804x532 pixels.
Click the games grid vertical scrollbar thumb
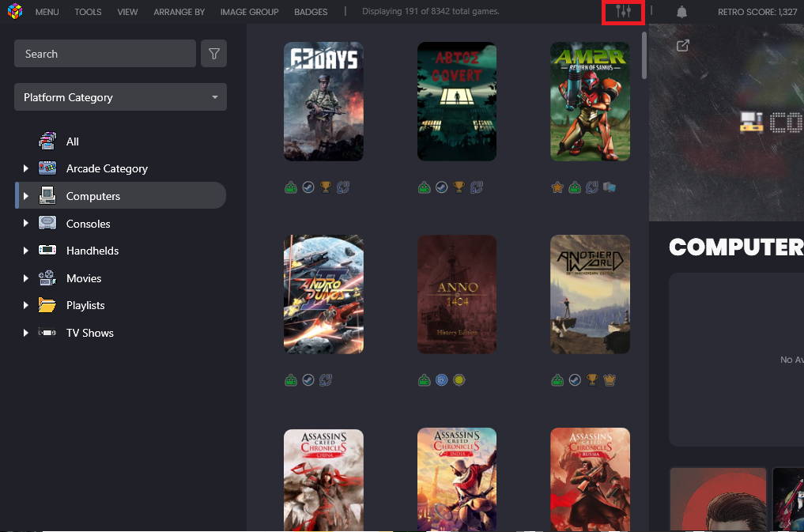point(644,56)
